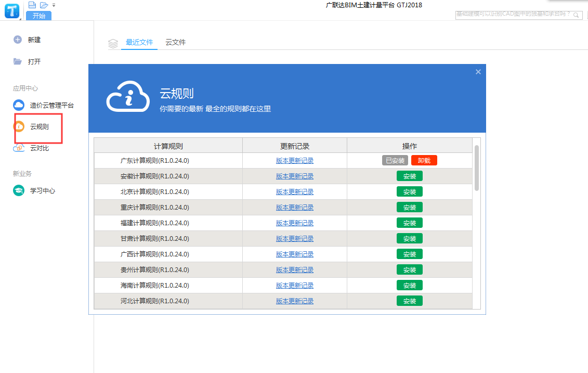Click the cloud info icon in dialog header
Screen dimensions: 588x373
pos(128,96)
